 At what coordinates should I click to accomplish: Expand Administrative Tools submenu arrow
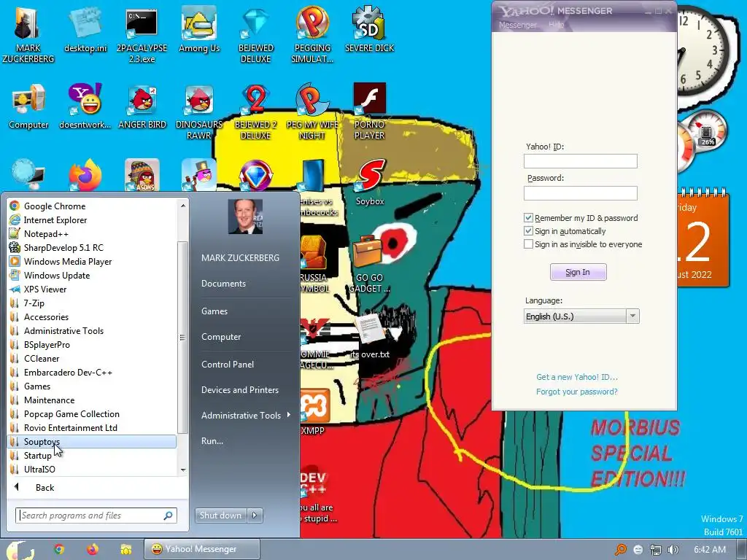tap(289, 415)
